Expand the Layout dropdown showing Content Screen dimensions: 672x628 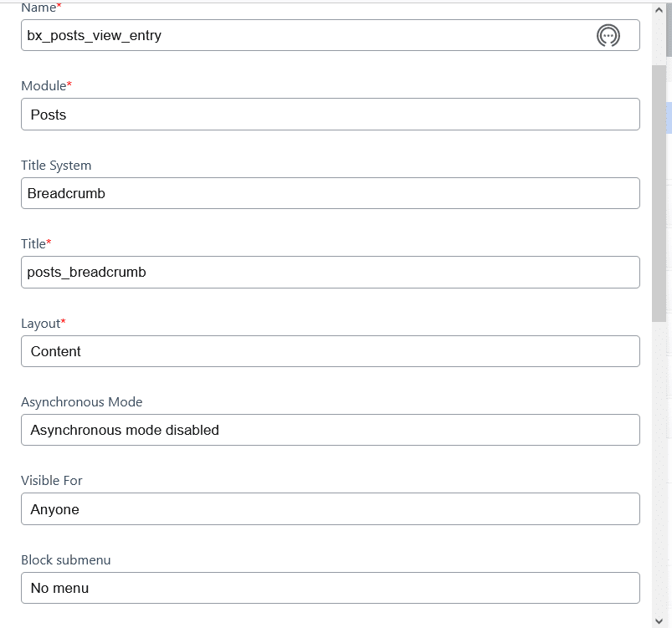[330, 351]
